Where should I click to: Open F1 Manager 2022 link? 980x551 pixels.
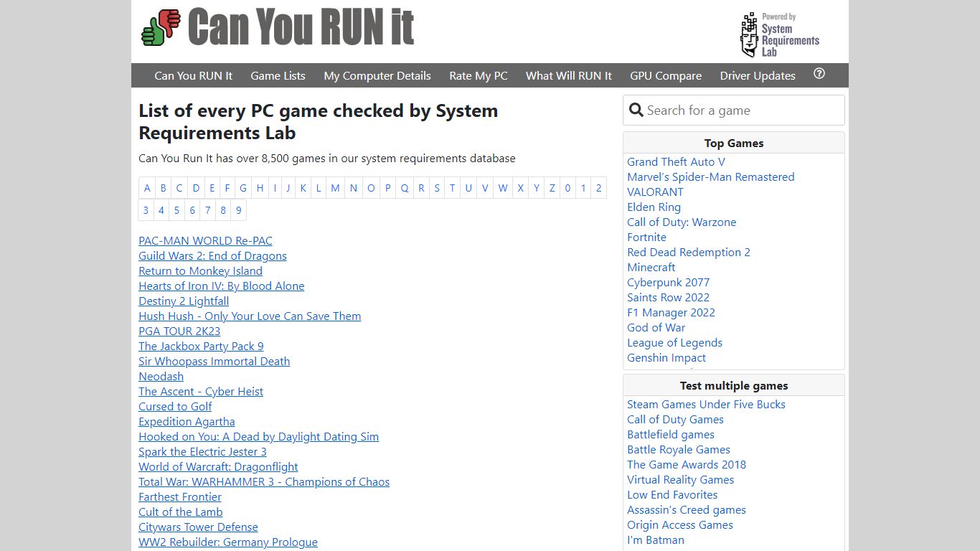coord(671,312)
